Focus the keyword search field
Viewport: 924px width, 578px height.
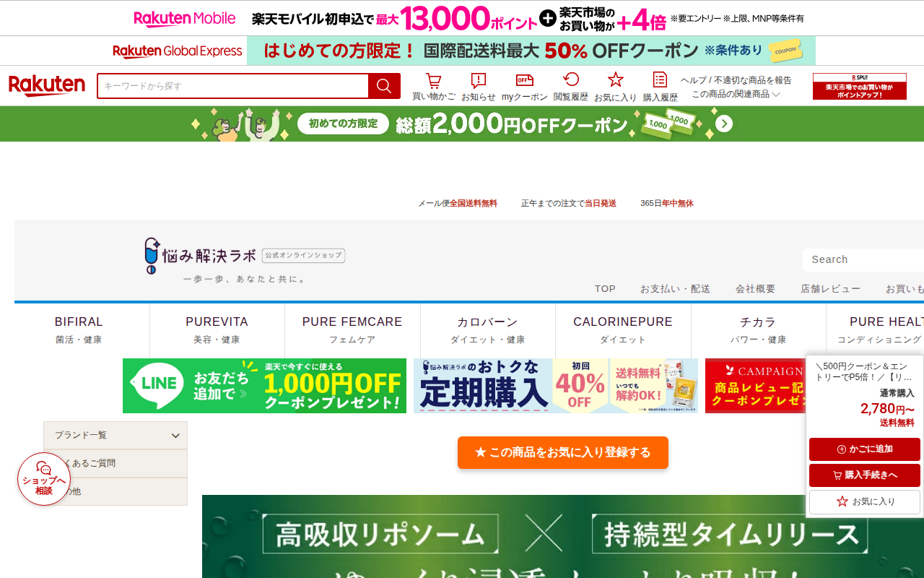point(233,86)
